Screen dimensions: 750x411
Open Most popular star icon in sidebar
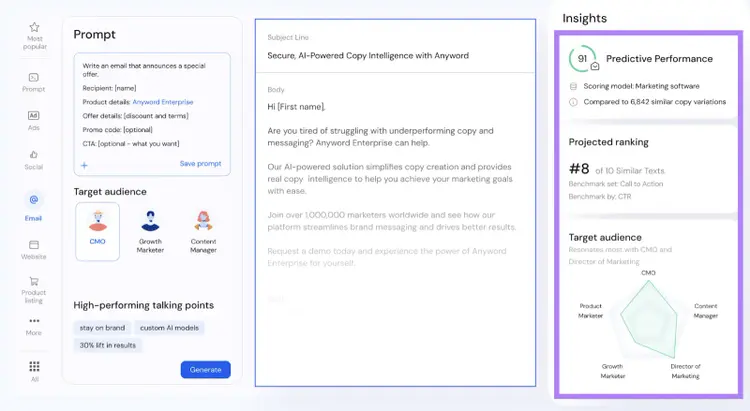[x=34, y=27]
